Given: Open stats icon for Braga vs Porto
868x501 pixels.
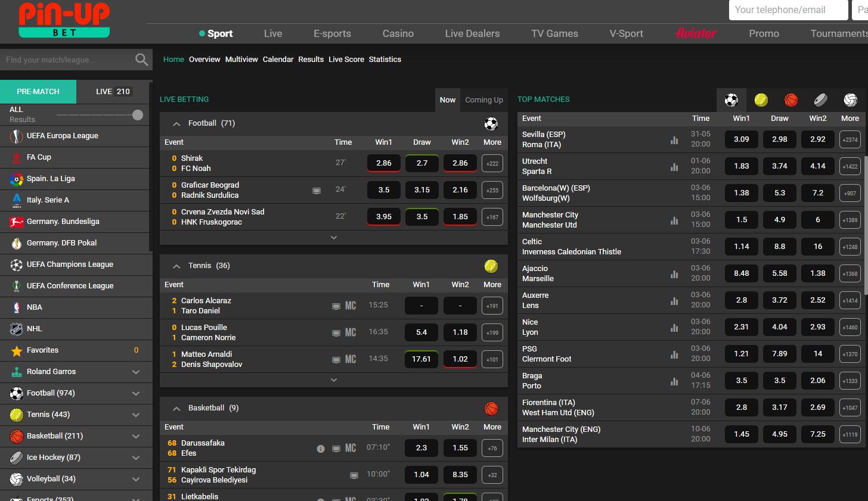Looking at the screenshot, I should tap(674, 381).
